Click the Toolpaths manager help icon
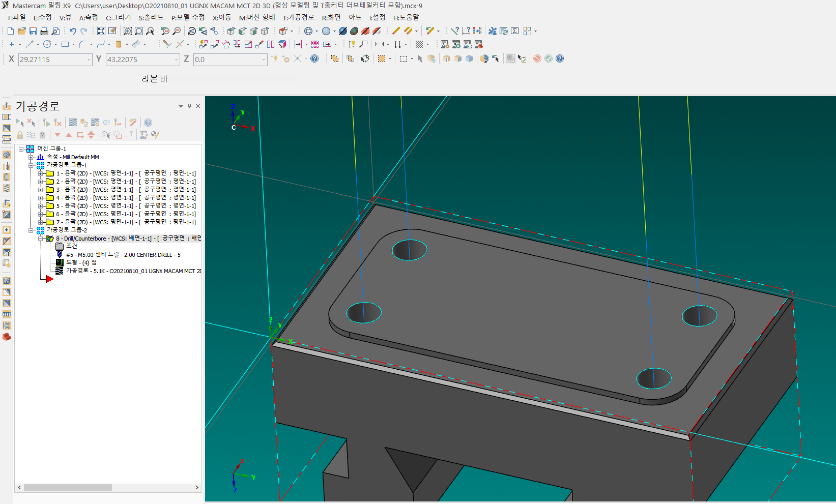 [148, 123]
